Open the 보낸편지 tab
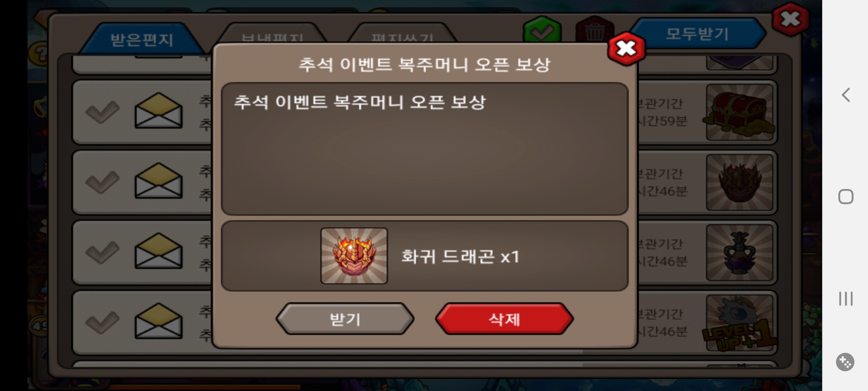 pos(272,34)
